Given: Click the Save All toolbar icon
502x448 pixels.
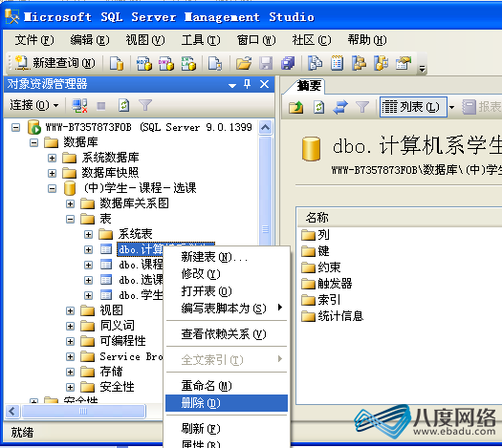Looking at the screenshot, I should pyautogui.click(x=288, y=63).
